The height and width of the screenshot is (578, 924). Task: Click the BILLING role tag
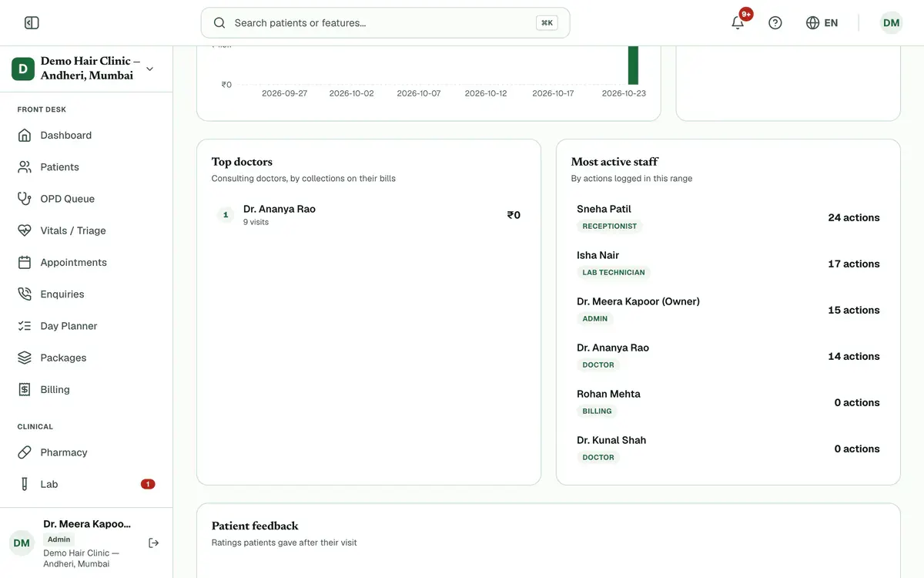(x=597, y=412)
